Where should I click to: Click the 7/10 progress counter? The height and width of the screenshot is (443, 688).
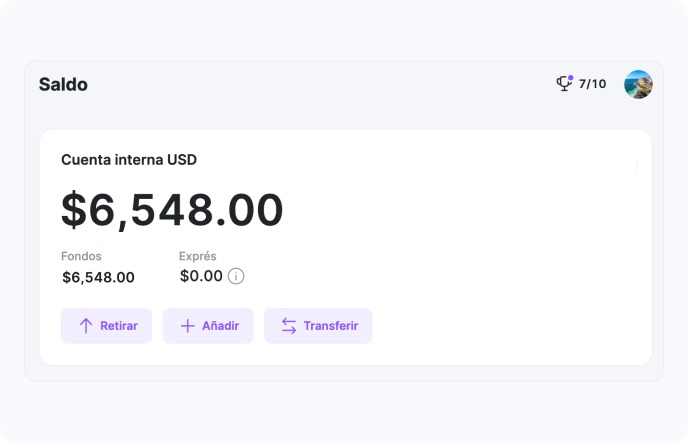click(x=592, y=84)
